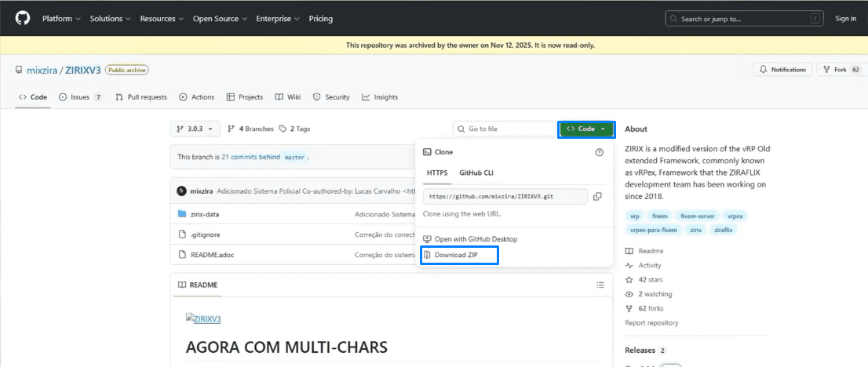Open the Security tab

[x=331, y=97]
